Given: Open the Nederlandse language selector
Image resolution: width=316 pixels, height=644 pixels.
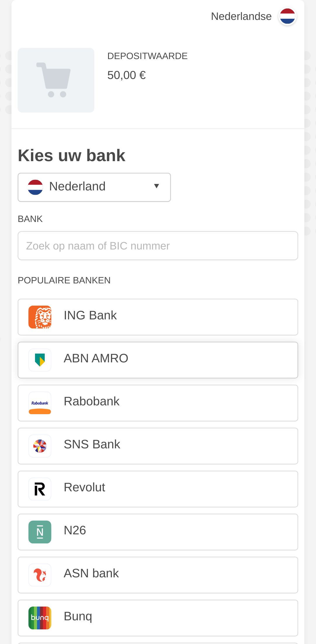Looking at the screenshot, I should click(241, 16).
